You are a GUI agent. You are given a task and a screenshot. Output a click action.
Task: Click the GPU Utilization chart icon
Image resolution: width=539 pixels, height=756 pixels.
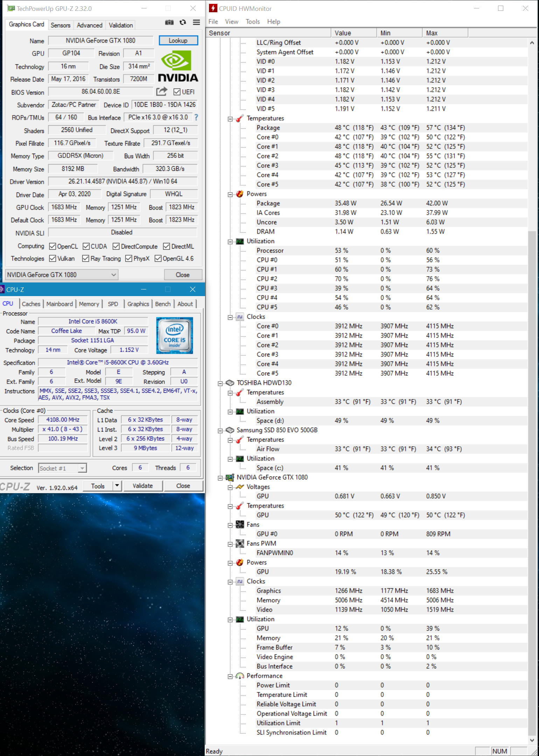pos(240,619)
